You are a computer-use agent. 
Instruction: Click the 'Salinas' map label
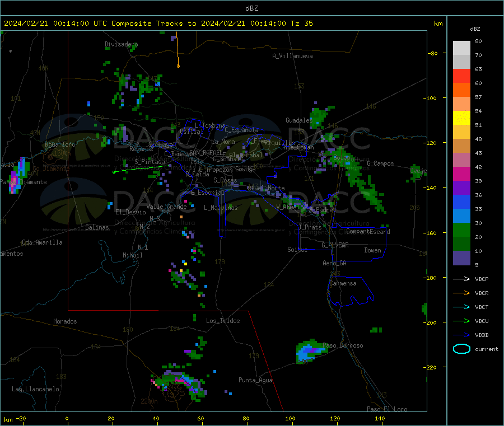tap(97, 227)
